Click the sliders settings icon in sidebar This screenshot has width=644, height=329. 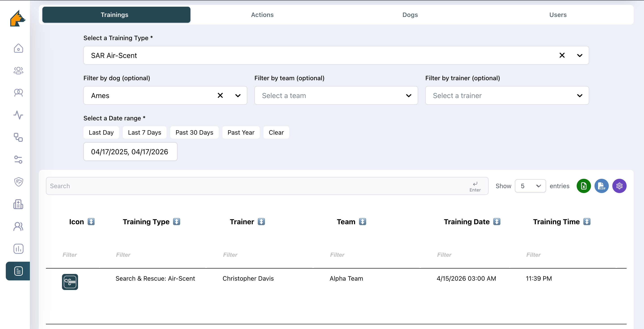coord(18,159)
